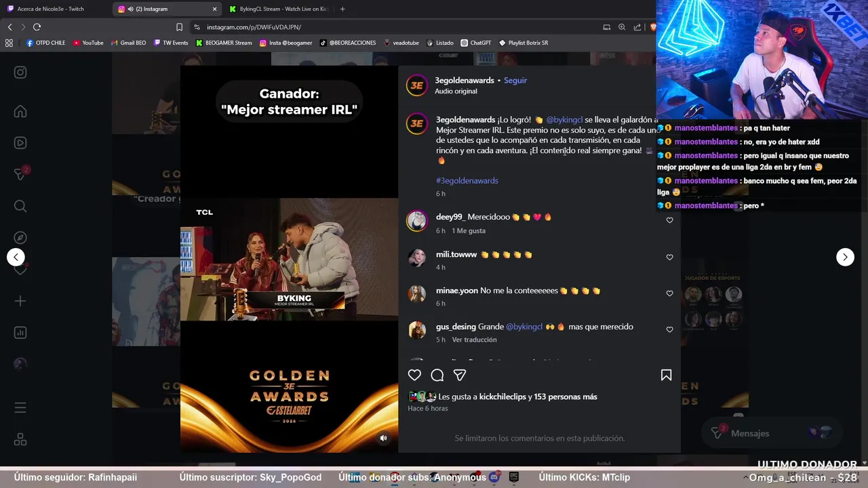Open Search magnifier in Instagram sidebar

(20, 206)
